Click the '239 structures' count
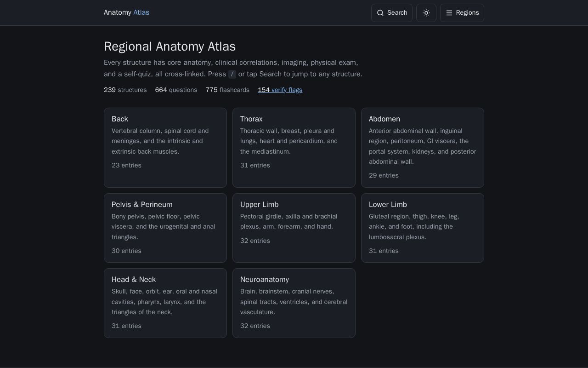 coord(125,90)
